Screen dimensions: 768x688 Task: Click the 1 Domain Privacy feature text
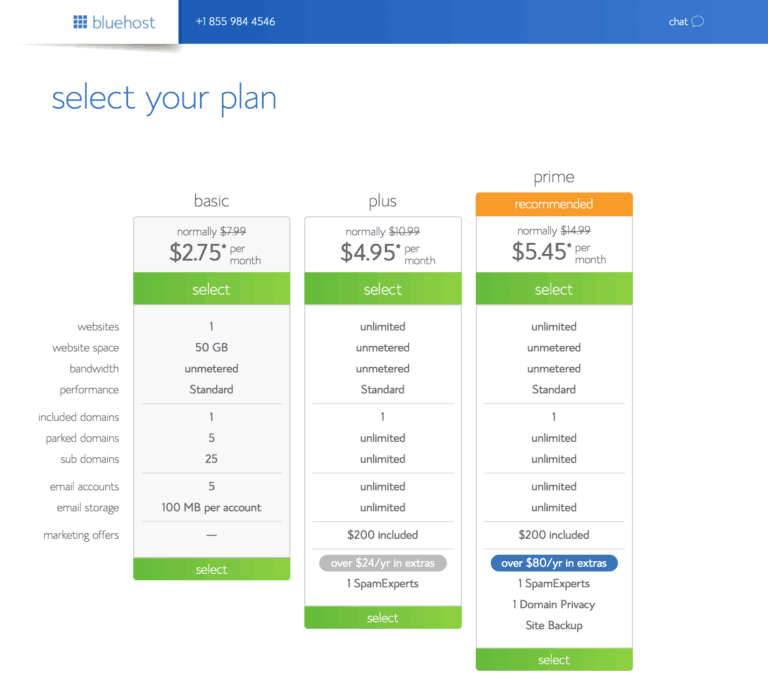[x=554, y=604]
